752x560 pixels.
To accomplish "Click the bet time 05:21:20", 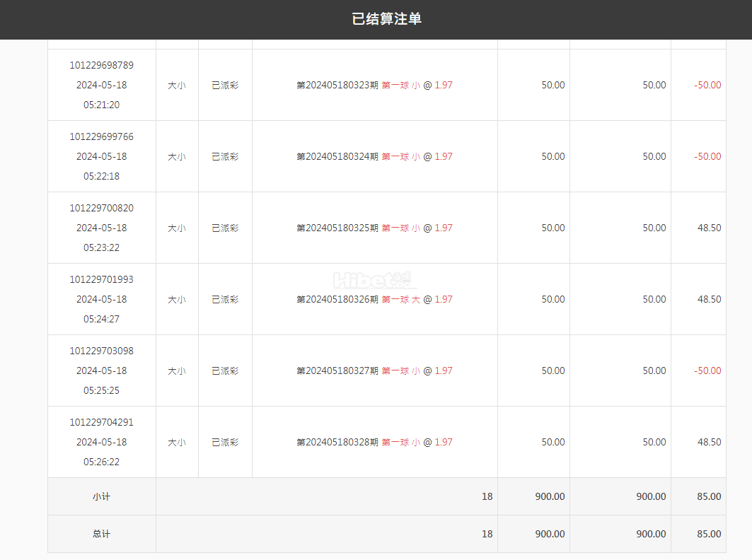I will (102, 105).
